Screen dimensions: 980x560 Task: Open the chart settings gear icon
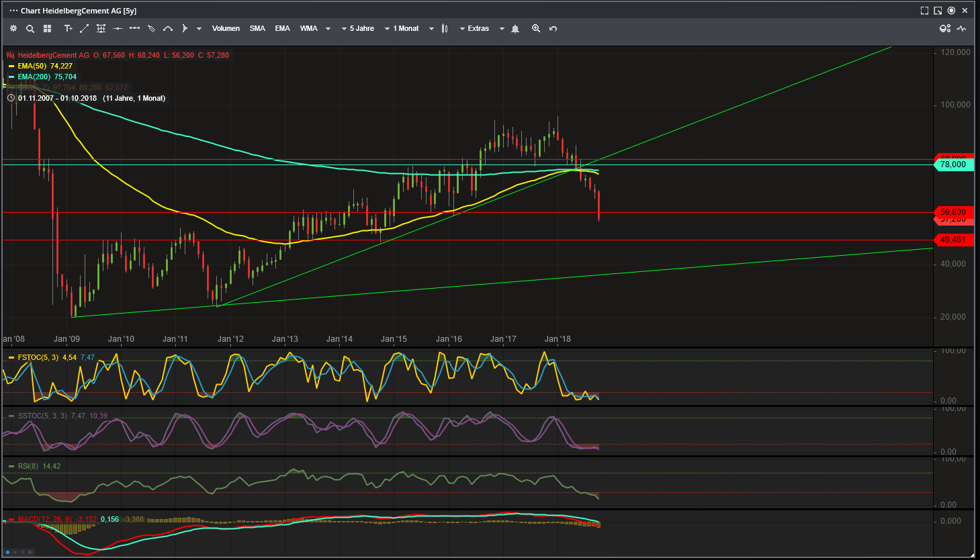coord(13,28)
